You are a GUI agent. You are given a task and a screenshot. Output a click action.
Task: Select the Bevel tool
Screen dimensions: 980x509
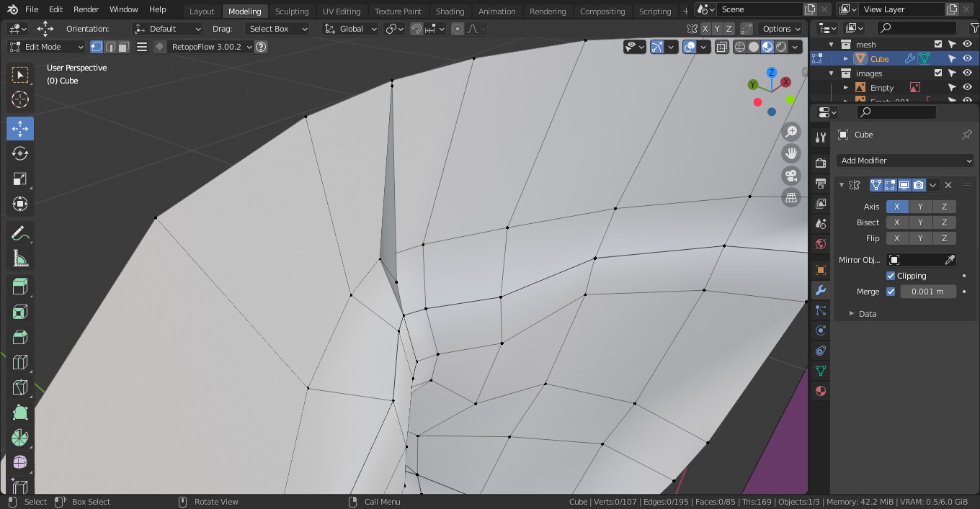pyautogui.click(x=20, y=337)
